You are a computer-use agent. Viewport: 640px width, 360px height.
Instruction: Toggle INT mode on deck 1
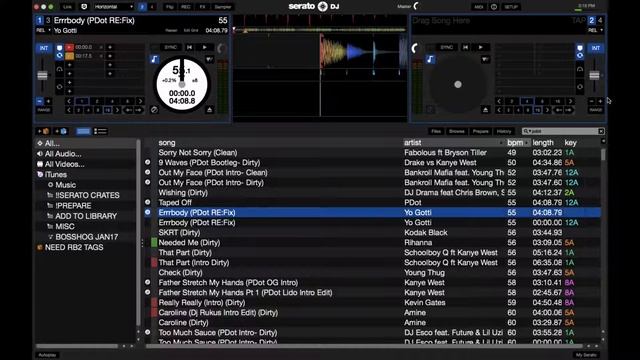pos(44,48)
